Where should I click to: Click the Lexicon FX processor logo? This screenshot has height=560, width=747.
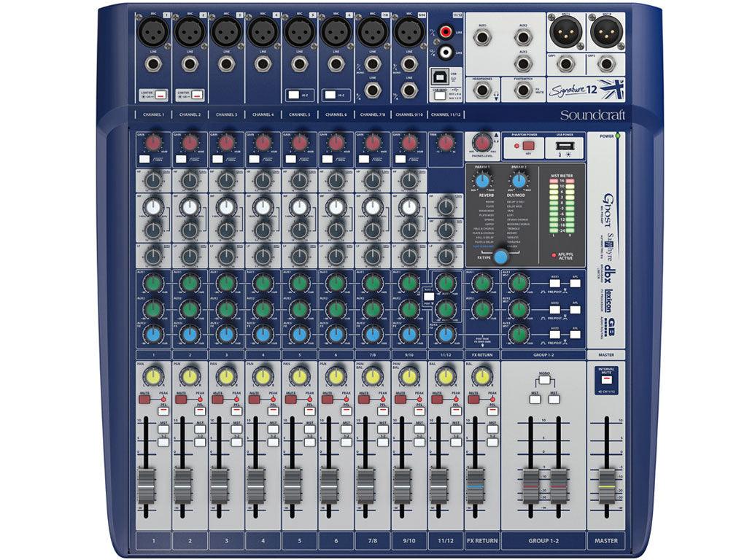point(610,299)
